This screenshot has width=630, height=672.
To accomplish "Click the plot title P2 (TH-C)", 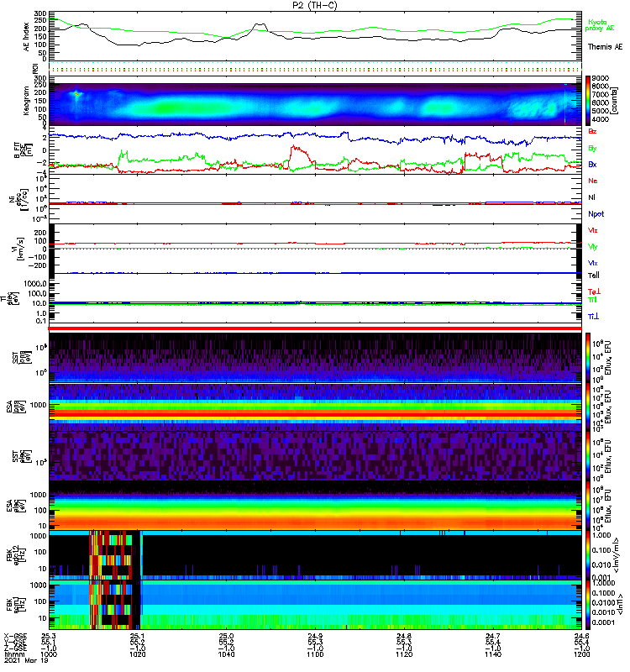I will [x=314, y=5].
